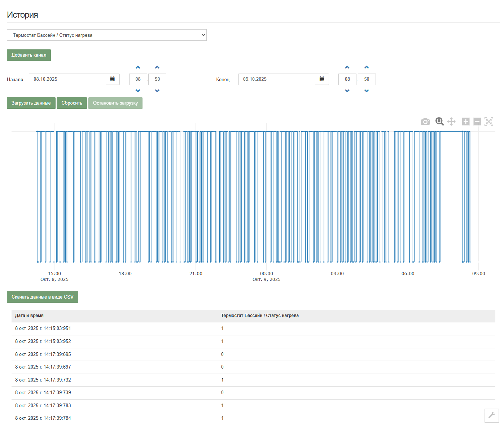Focus the start date field 08.10.2025

(x=67, y=79)
